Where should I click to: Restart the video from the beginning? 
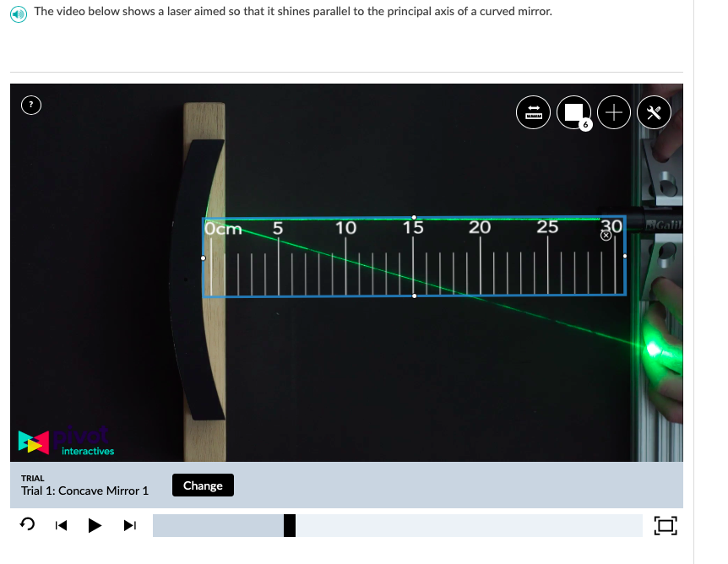[27, 524]
